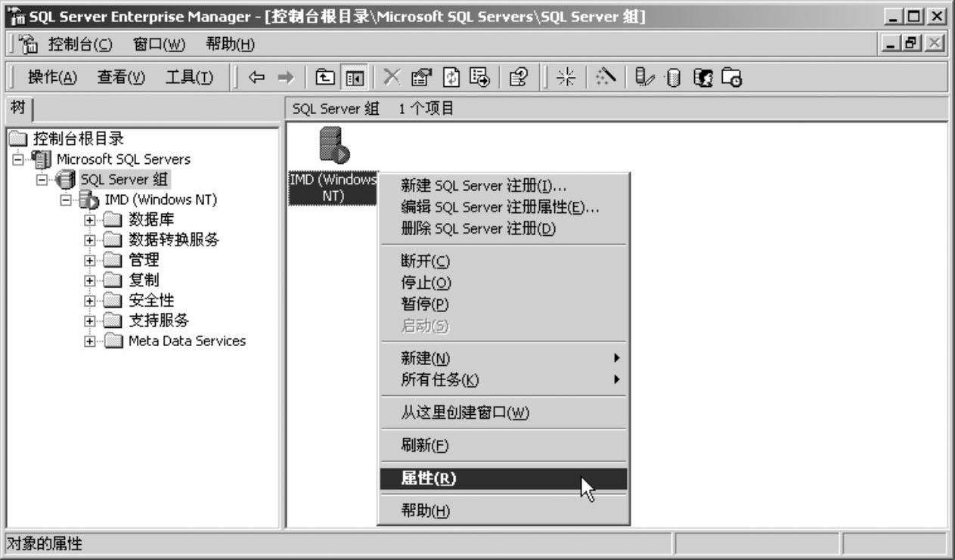Select 刷新(F) from the context menu
Image resolution: width=955 pixels, height=560 pixels.
[504, 446]
